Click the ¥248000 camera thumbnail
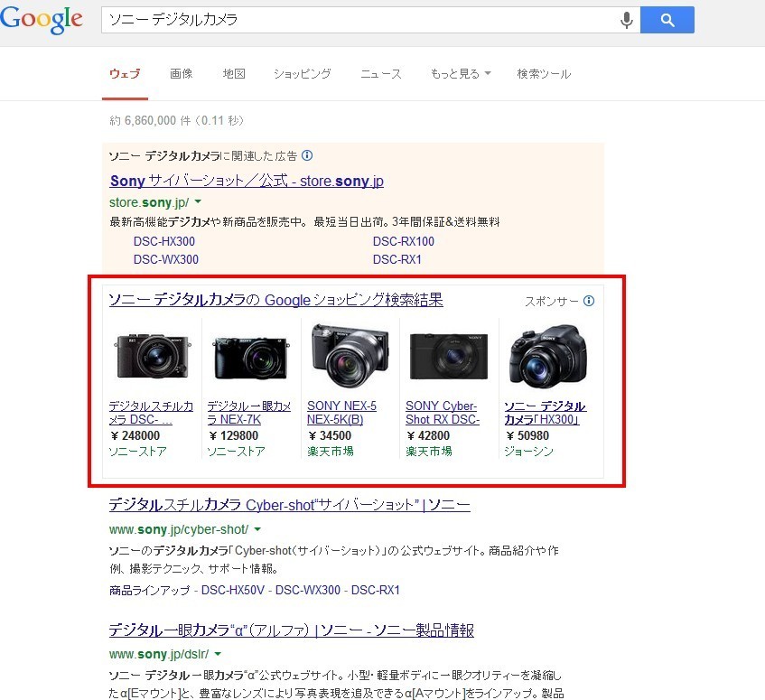The width and height of the screenshot is (765, 700). pyautogui.click(x=153, y=357)
